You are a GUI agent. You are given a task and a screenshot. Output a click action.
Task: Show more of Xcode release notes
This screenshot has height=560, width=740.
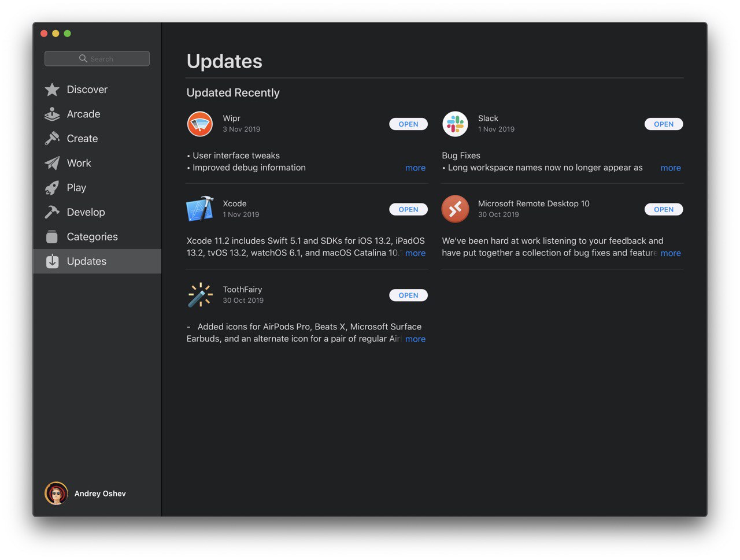click(x=415, y=253)
